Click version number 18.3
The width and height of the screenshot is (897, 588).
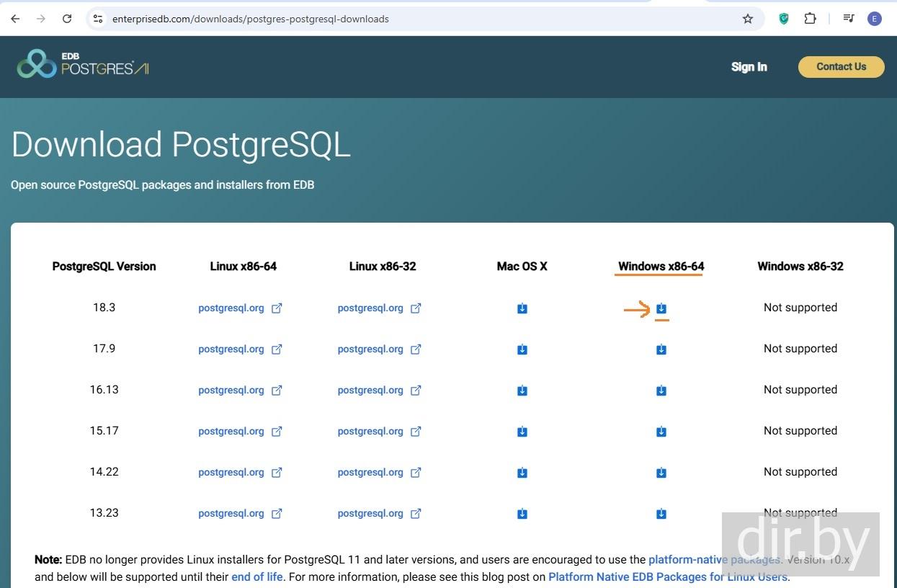click(x=104, y=307)
